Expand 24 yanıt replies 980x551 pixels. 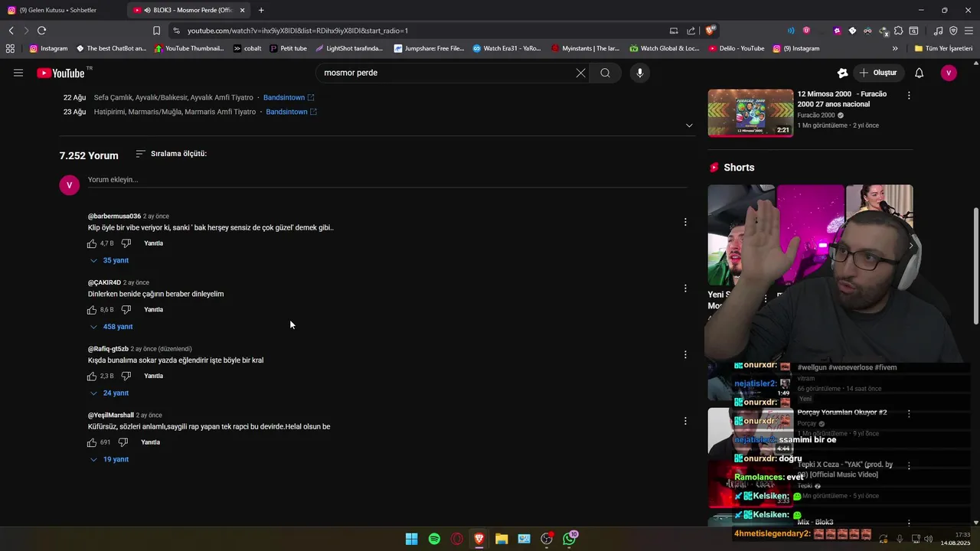point(109,393)
